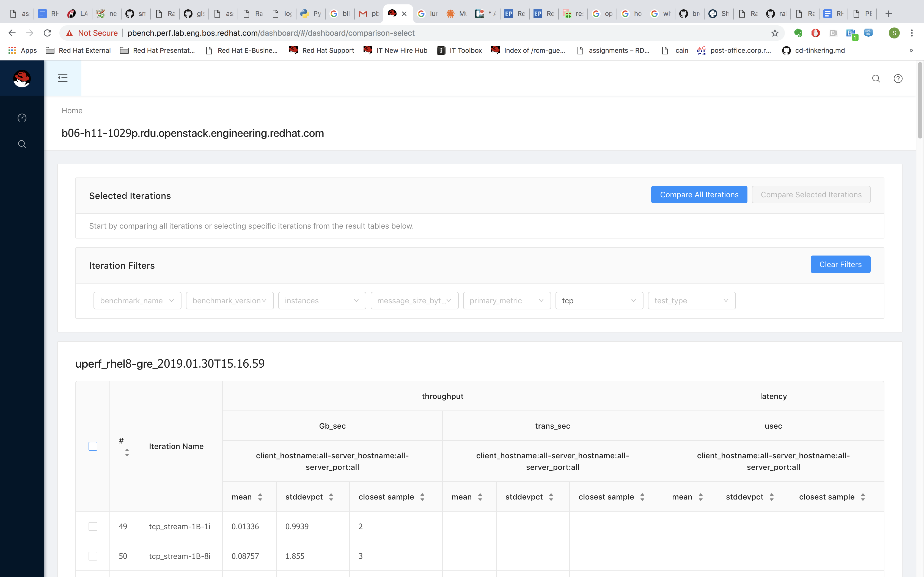This screenshot has height=577, width=924.
Task: Open the instances filter dropdown
Action: point(322,300)
